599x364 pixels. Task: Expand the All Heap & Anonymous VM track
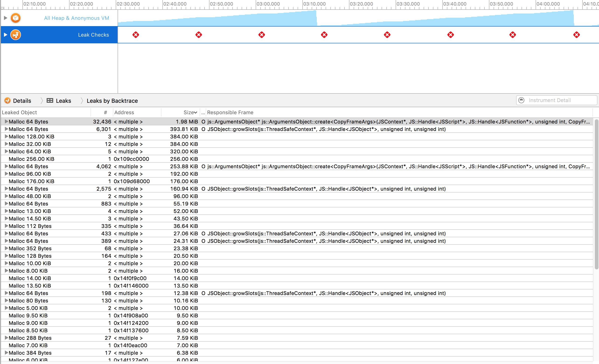pos(5,18)
